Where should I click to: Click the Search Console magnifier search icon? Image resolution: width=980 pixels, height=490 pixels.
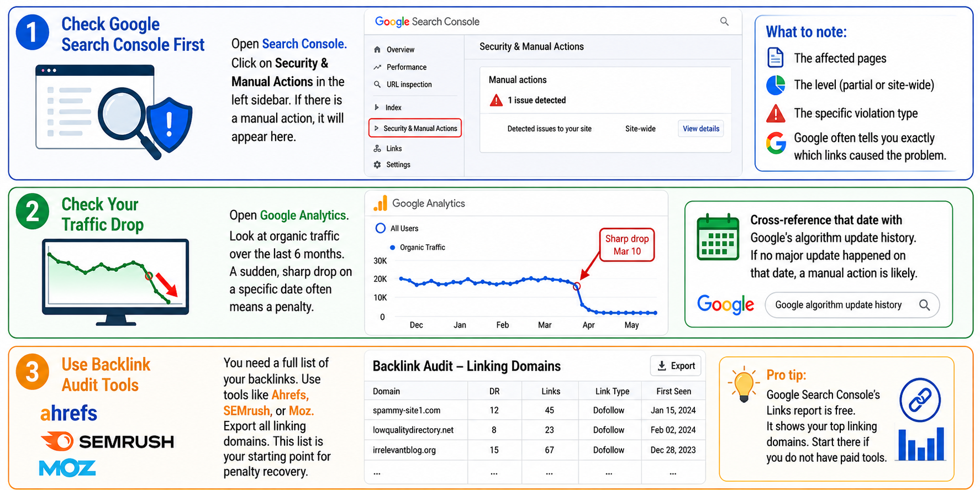tap(724, 22)
